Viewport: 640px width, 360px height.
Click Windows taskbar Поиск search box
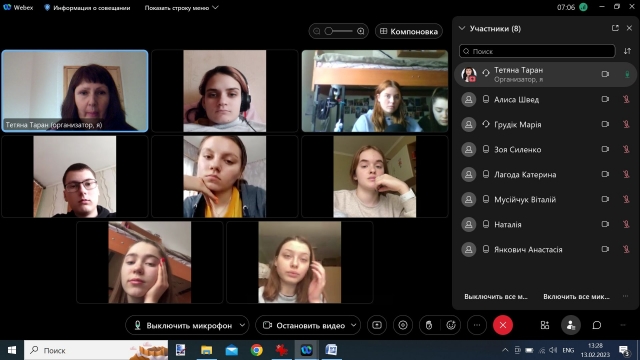96,350
